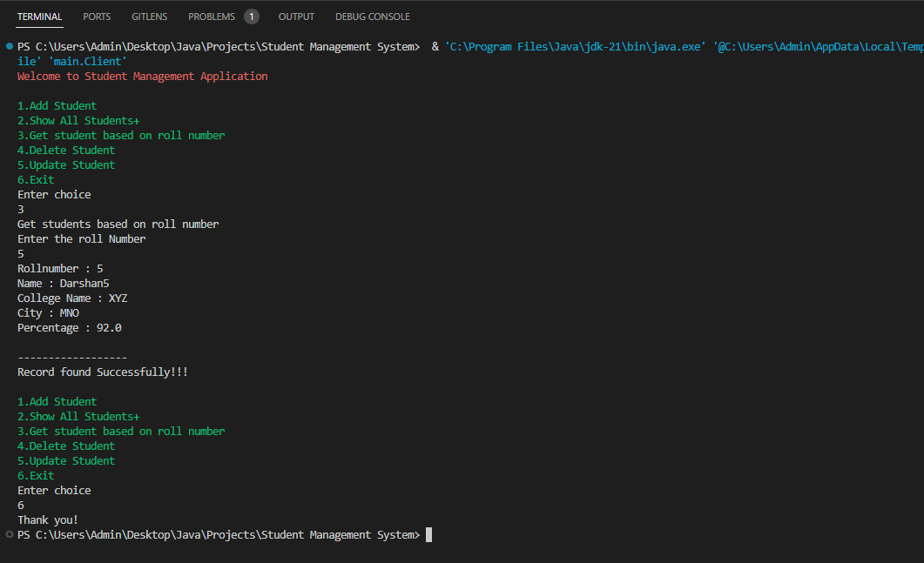Viewport: 924px width, 563px height.
Task: Click the 'College Name : XYZ' line
Action: [72, 298]
